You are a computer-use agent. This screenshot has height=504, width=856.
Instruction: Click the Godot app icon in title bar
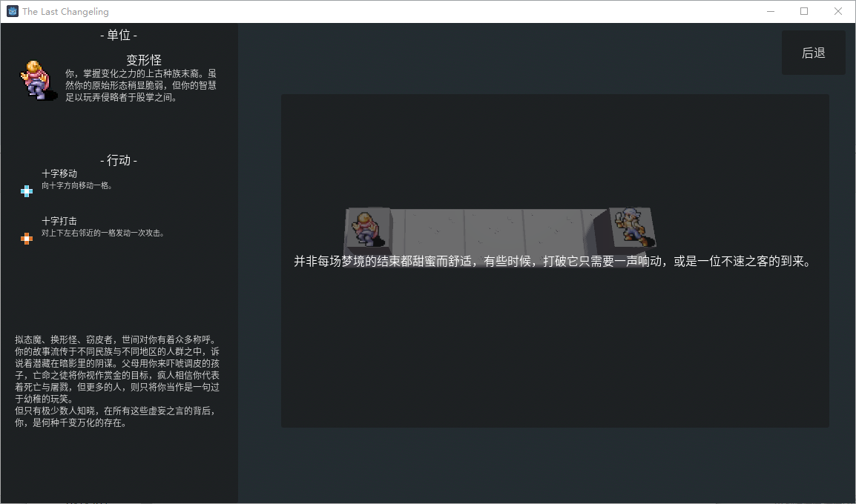click(12, 11)
